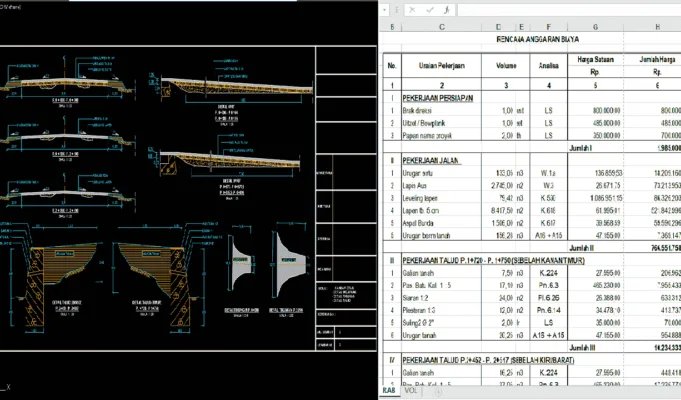Select column C header

click(442, 27)
